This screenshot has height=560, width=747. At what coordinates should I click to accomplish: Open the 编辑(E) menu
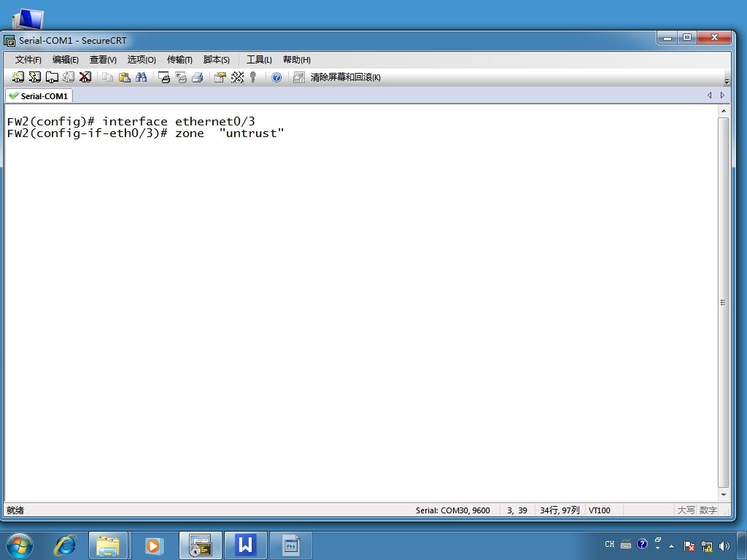(65, 60)
